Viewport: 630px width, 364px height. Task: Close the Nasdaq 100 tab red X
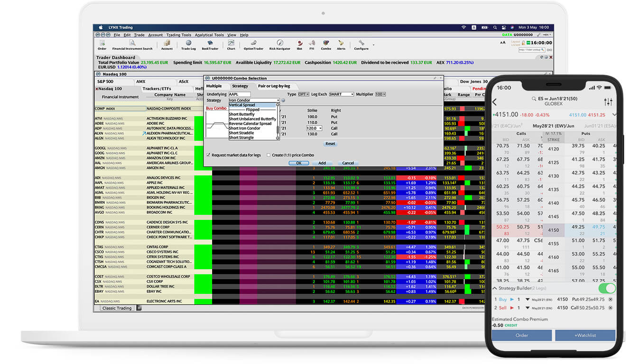(97, 89)
